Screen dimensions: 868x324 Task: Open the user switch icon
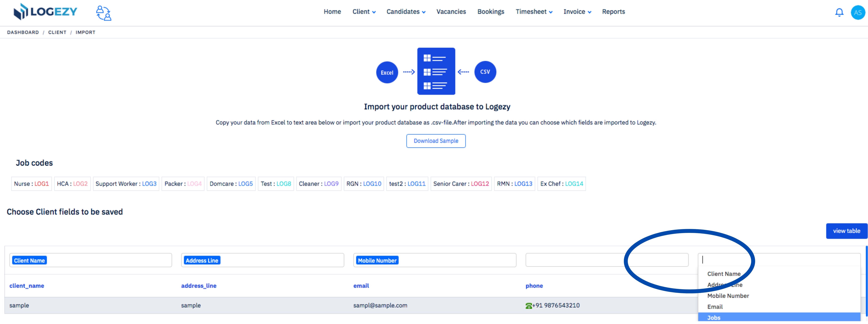pyautogui.click(x=103, y=13)
